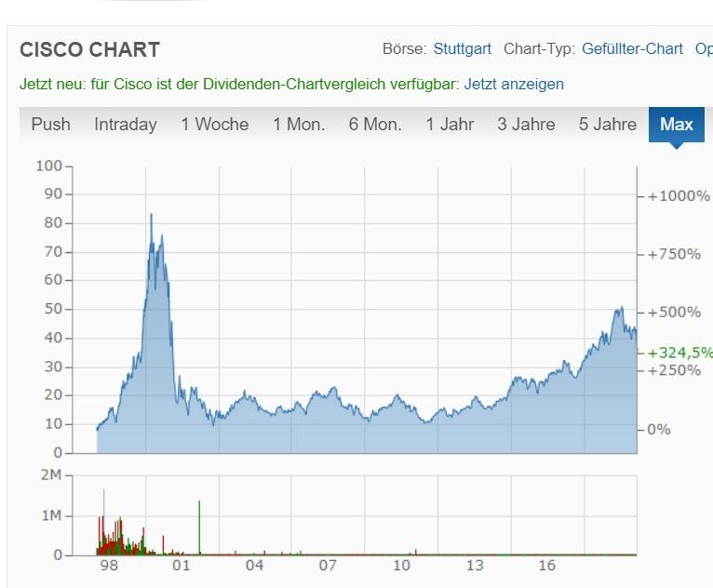The width and height of the screenshot is (713, 588).
Task: Click the 0% right axis label
Action: tap(658, 430)
